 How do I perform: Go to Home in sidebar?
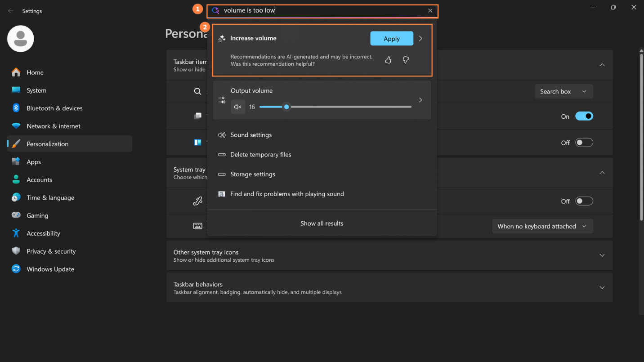point(70,72)
